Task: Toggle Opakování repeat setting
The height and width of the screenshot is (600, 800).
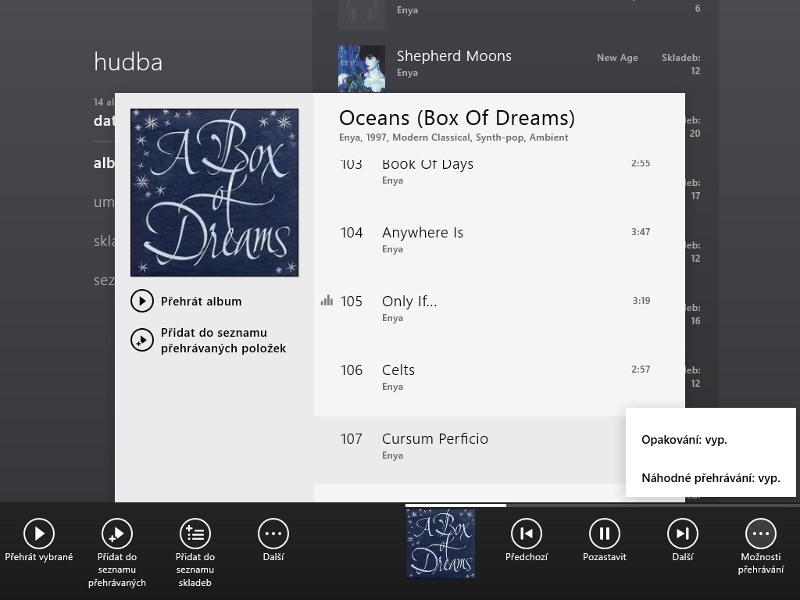Action: coord(685,439)
